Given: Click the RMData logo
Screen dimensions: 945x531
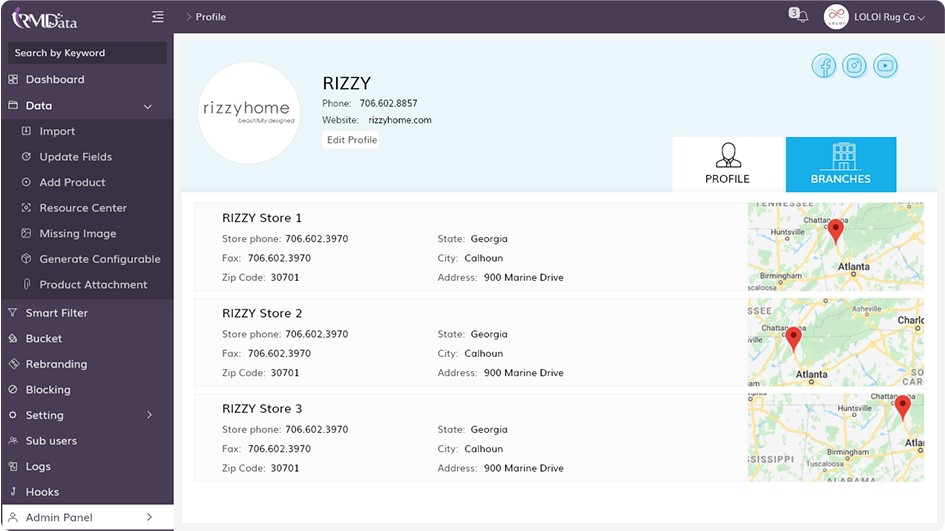Looking at the screenshot, I should point(45,19).
